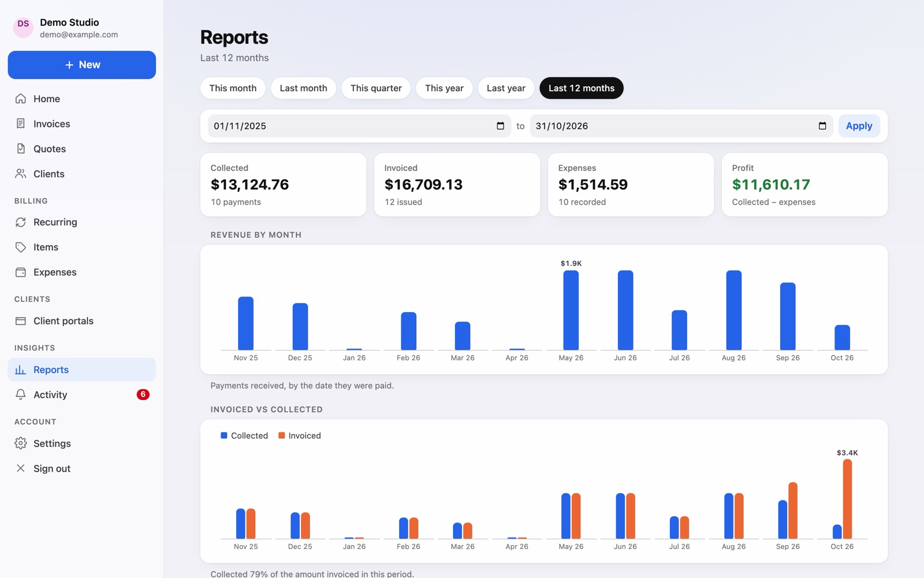Screen dimensions: 924x578
Task: Click the Expenses $1,514.59 card
Action: tap(631, 185)
